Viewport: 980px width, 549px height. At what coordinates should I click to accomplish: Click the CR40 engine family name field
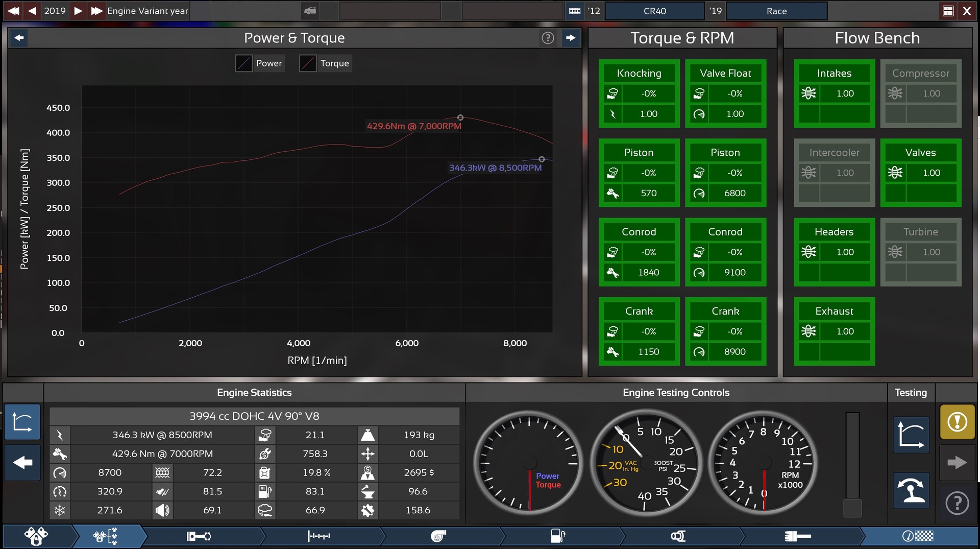click(x=654, y=11)
